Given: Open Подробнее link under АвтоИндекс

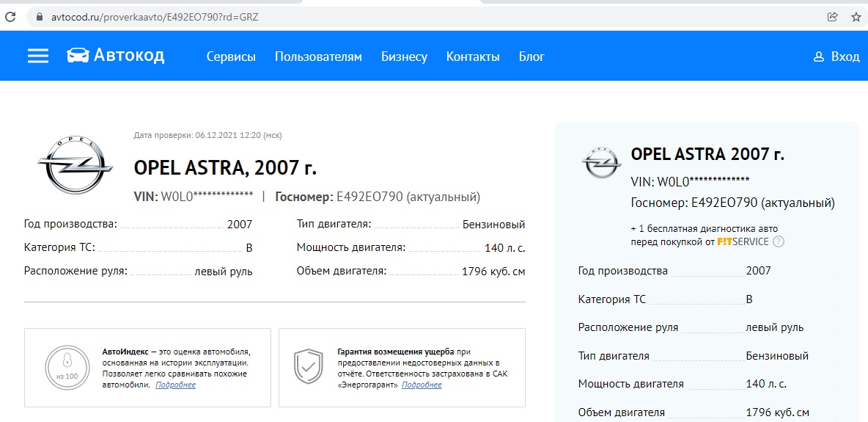Looking at the screenshot, I should coord(175,385).
